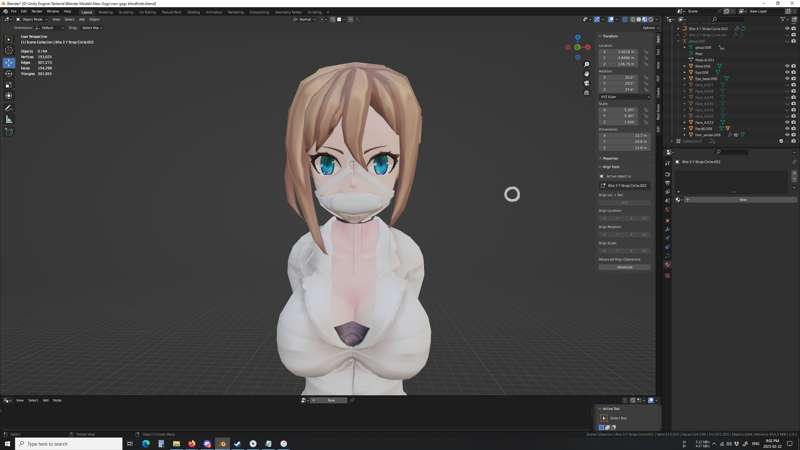Toggle X-Ray in viewport header
The image size is (800, 450).
pos(624,19)
